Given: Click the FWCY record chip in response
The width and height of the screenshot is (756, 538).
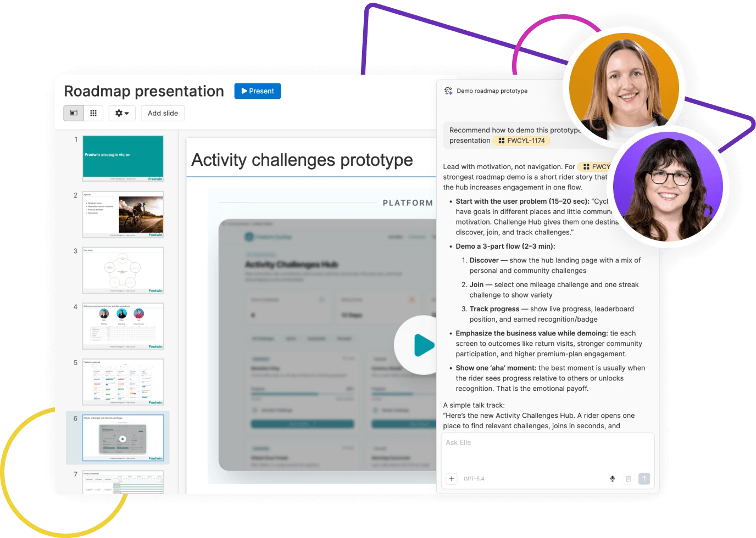Looking at the screenshot, I should pos(596,167).
